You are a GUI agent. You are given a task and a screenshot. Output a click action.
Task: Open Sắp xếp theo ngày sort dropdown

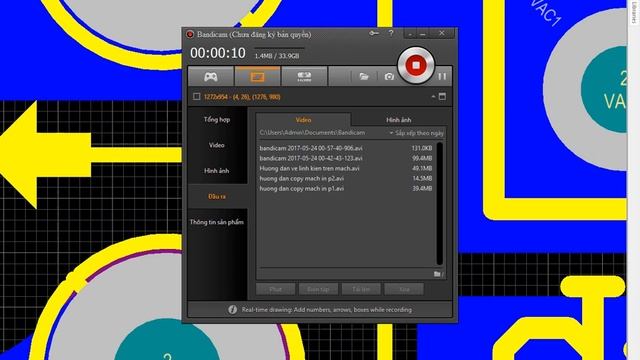click(416, 133)
